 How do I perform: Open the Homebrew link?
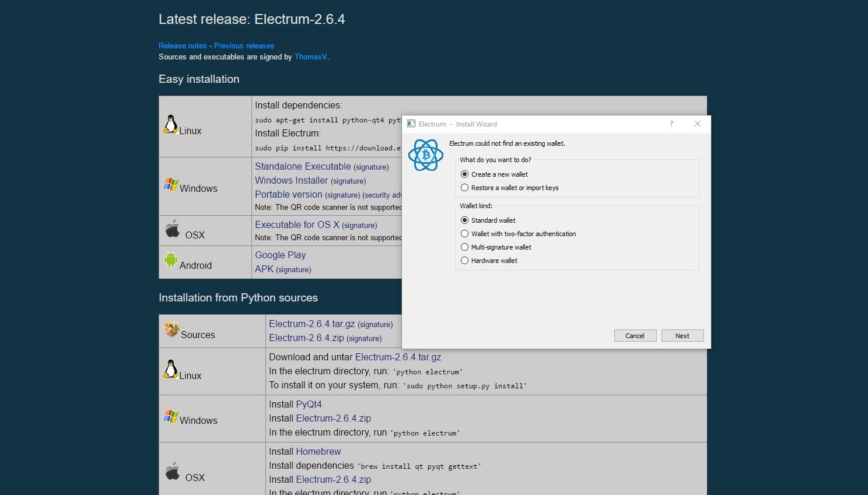318,451
